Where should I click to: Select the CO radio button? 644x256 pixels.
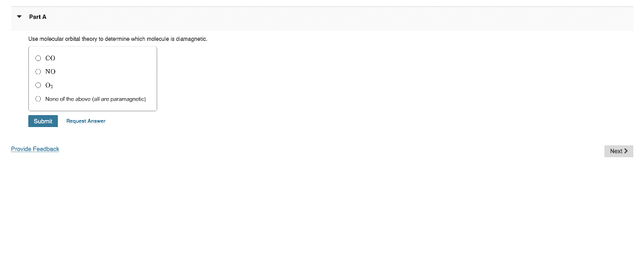(x=38, y=58)
